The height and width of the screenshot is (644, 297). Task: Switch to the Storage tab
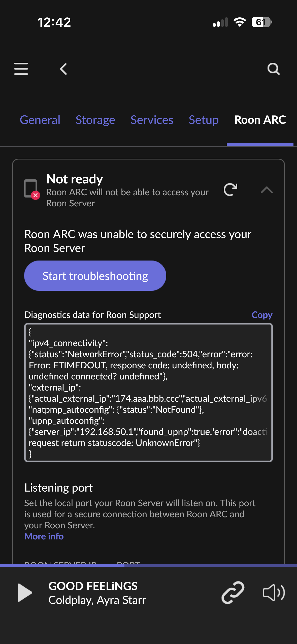click(95, 120)
